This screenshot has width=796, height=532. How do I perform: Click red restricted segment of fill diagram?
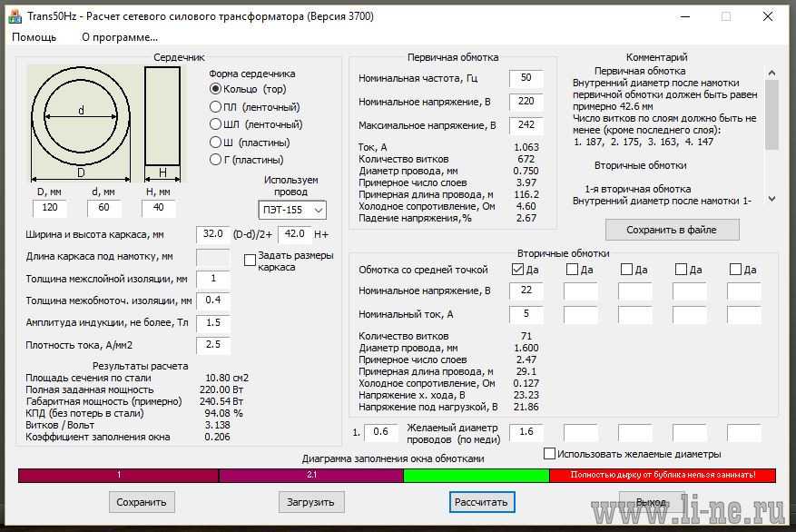pos(663,475)
